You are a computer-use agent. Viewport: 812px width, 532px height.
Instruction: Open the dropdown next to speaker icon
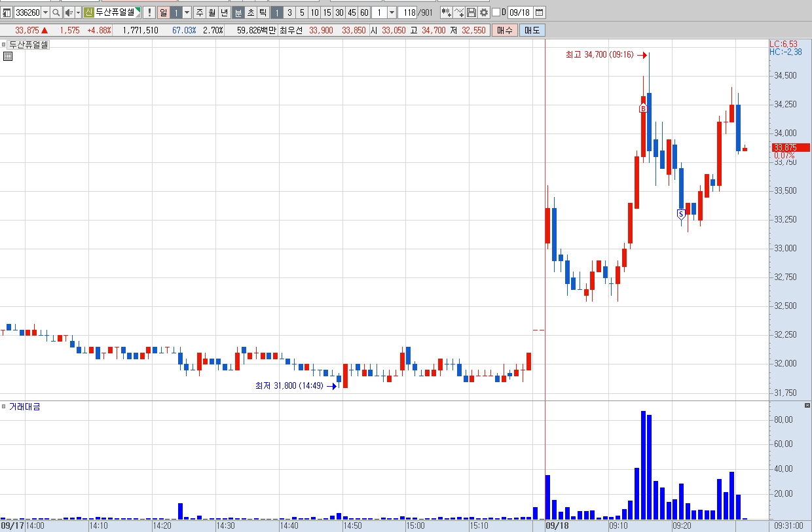[x=78, y=12]
